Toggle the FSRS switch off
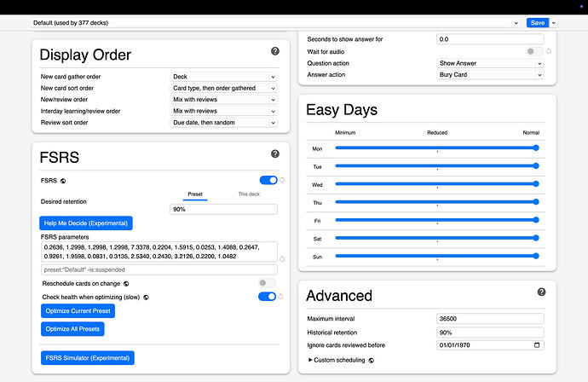 (x=268, y=181)
